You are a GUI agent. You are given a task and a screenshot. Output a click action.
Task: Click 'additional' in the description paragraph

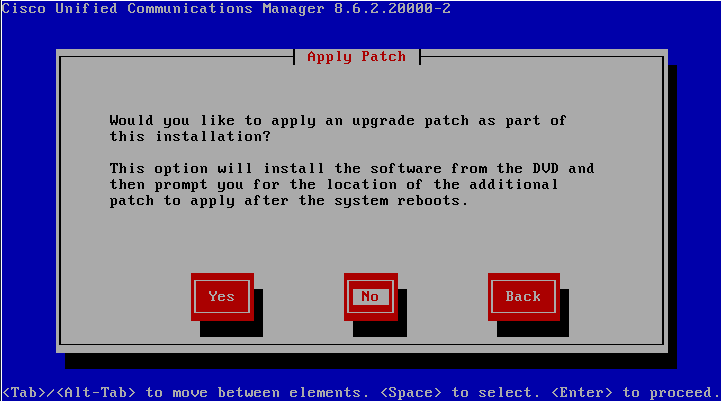tap(514, 185)
